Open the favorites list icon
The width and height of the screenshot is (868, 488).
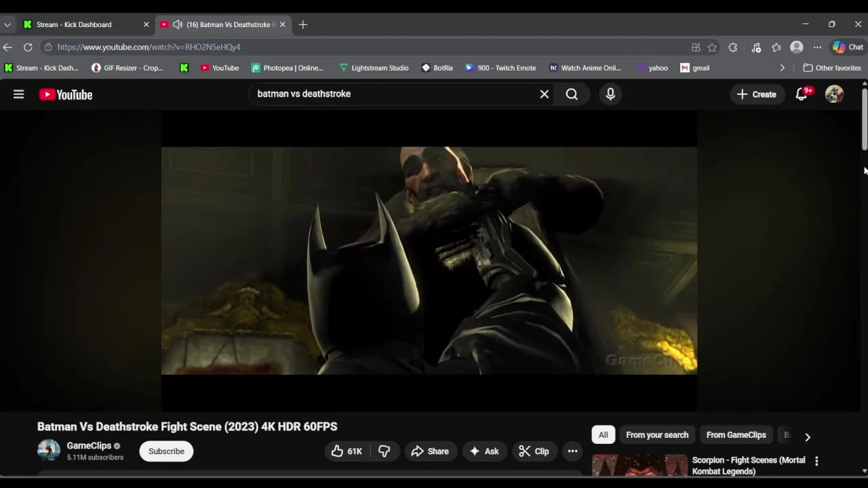(x=776, y=47)
